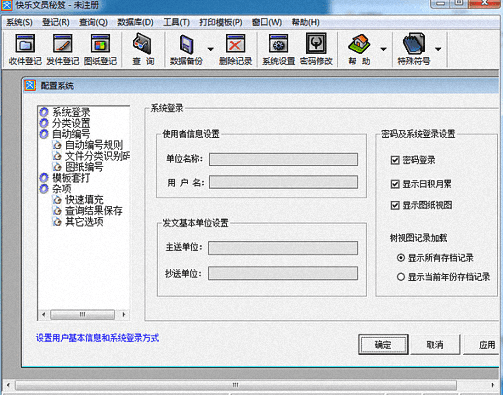Click the 抄送单位 input field

[x=283, y=273]
